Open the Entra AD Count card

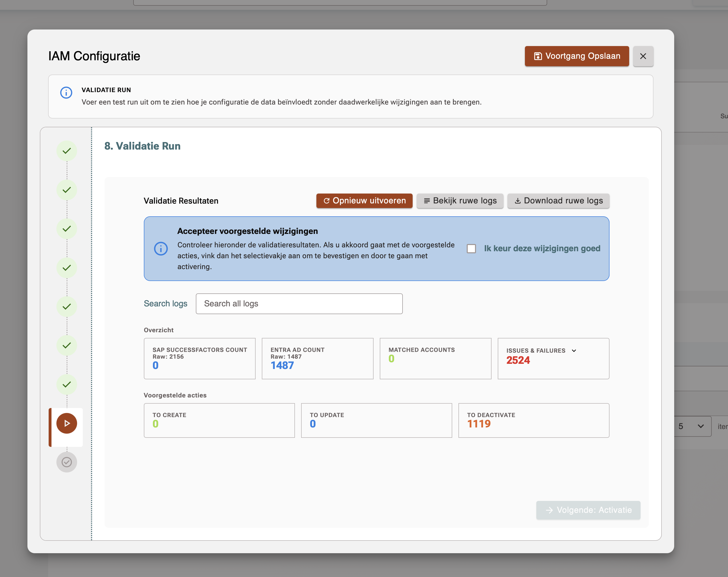click(317, 359)
